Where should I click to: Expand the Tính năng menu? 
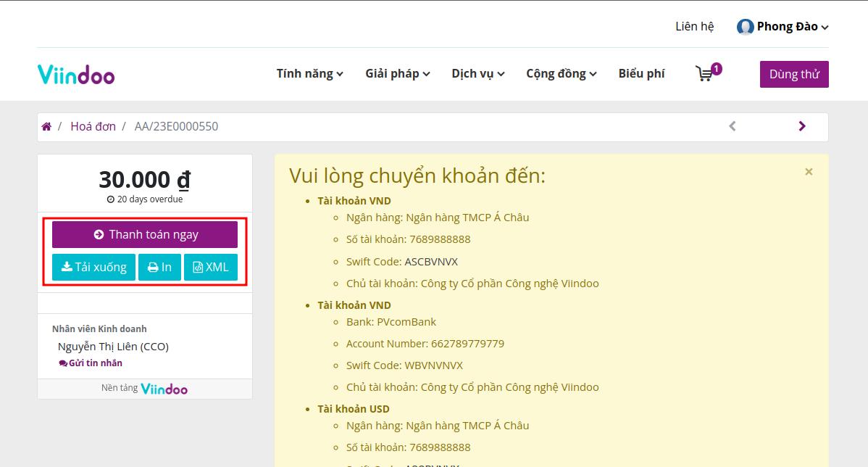(310, 74)
